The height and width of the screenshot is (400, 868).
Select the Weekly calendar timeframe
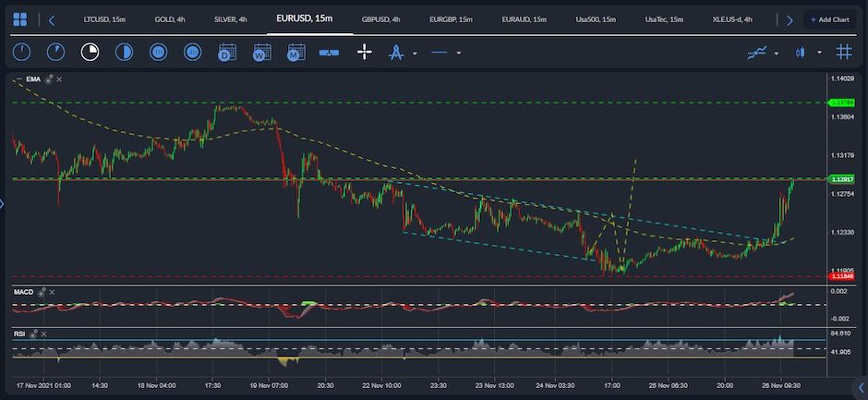(x=262, y=53)
